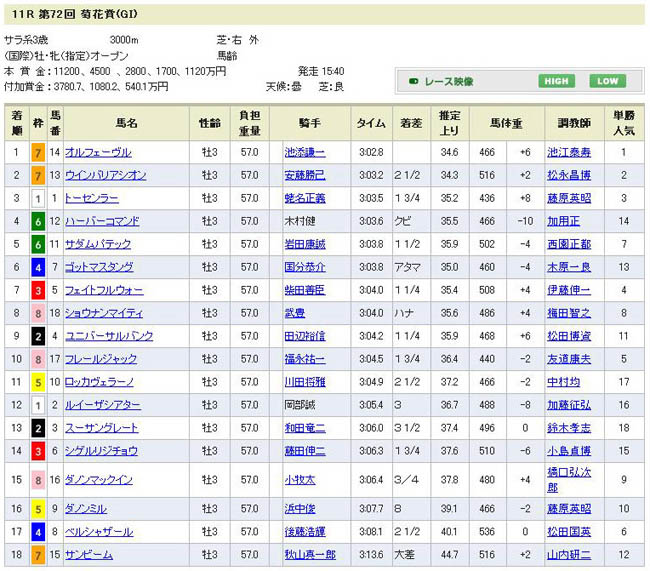Open jockey 安藤勝己's page
Image resolution: width=650 pixels, height=571 pixels.
[305, 175]
